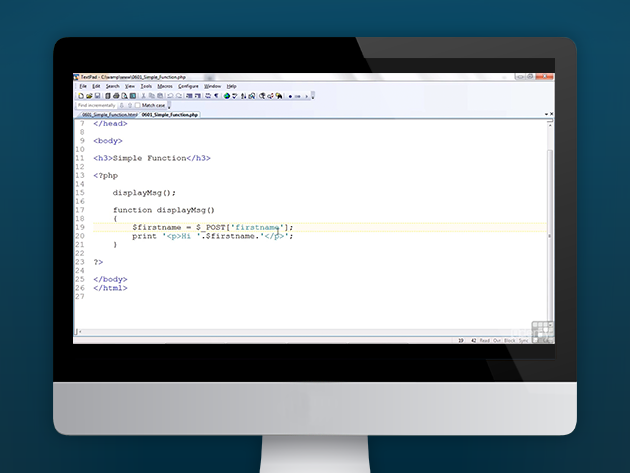
Task: Click the vertical scrollbar of the editor
Action: pyautogui.click(x=550, y=220)
